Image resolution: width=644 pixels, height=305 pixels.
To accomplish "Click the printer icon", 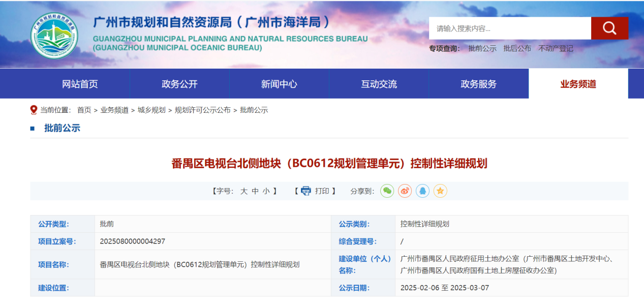I will (x=305, y=191).
